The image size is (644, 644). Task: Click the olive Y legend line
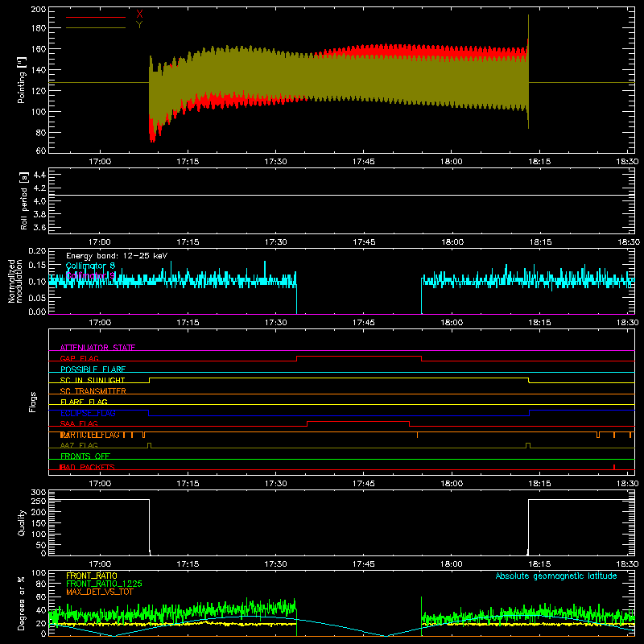96,28
